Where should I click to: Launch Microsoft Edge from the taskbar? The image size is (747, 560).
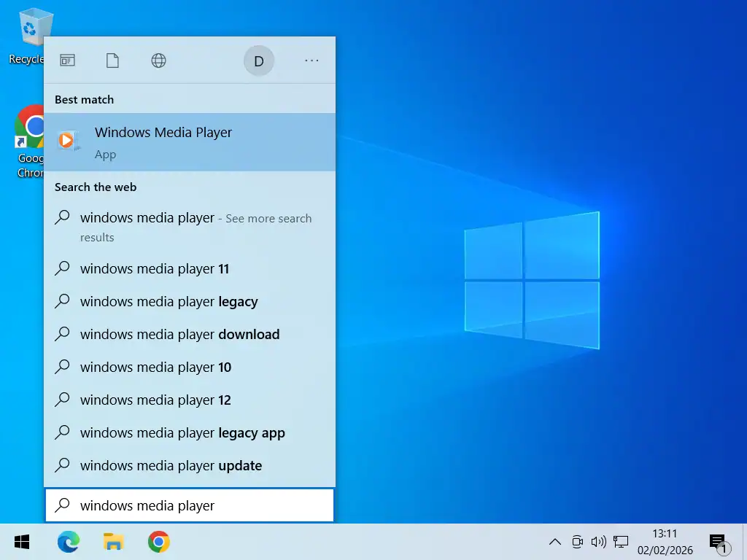click(68, 542)
